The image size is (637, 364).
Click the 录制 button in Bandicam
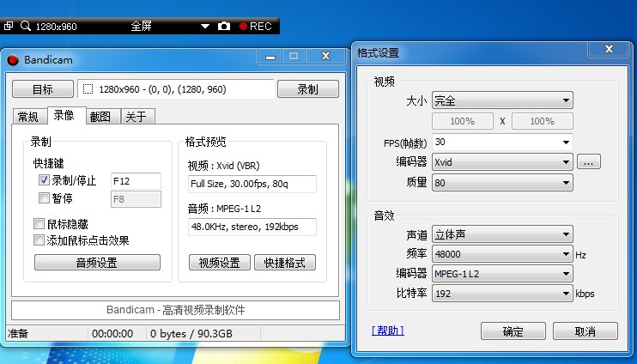click(308, 89)
